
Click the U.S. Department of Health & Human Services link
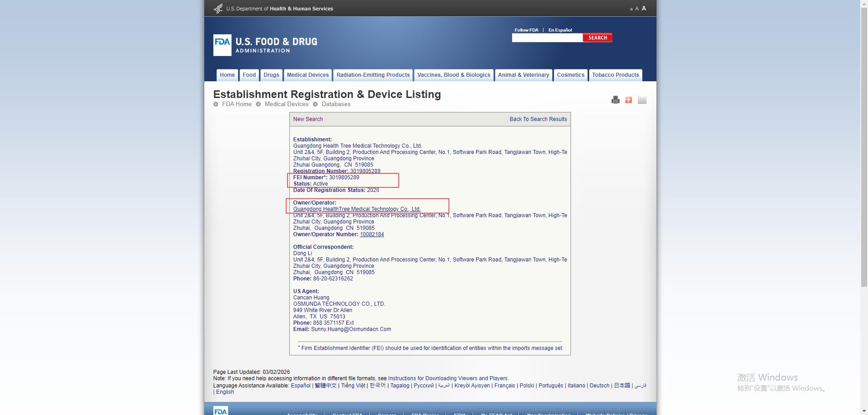pos(280,9)
